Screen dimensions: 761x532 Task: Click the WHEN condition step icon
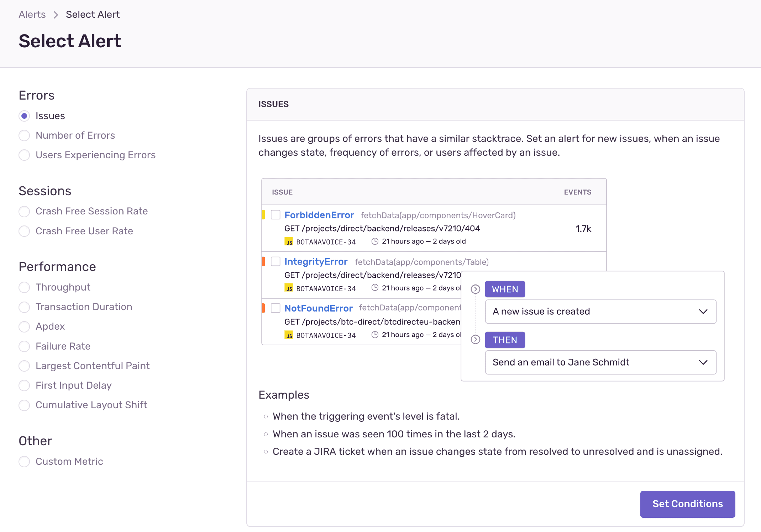pos(475,289)
